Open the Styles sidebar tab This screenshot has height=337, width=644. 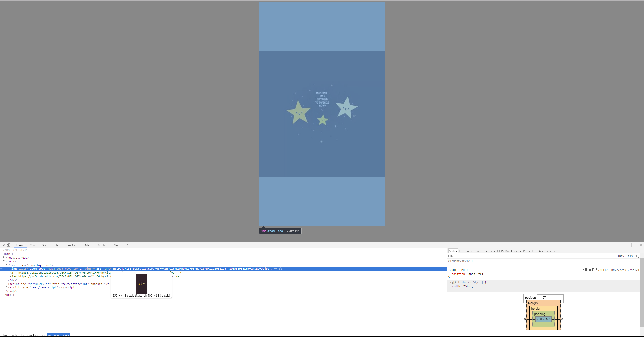pos(453,251)
